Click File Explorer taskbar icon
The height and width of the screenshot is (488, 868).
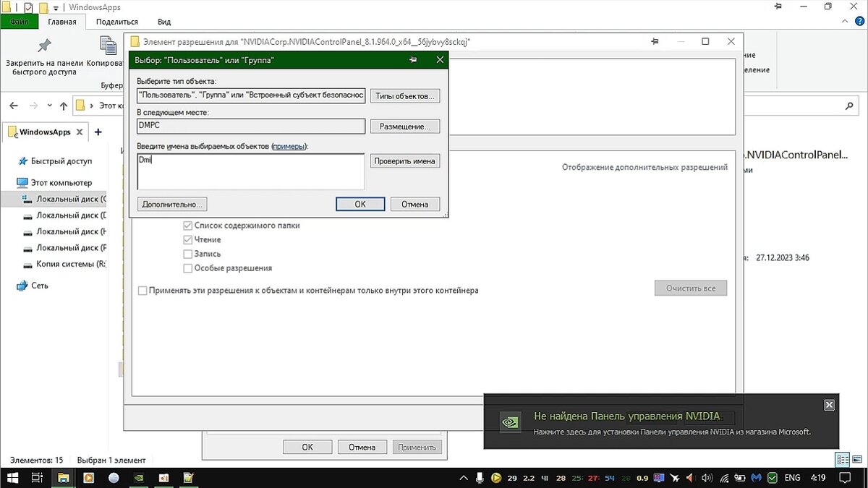(x=63, y=478)
